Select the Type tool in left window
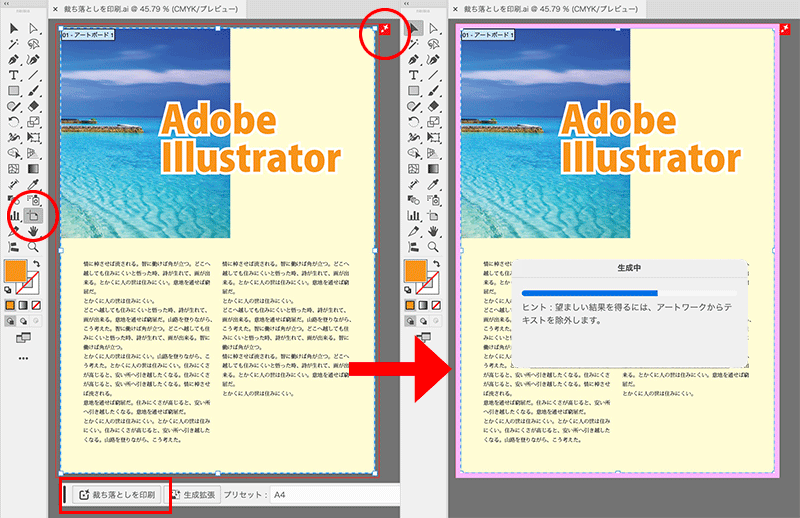The width and height of the screenshot is (800, 518). click(14, 76)
